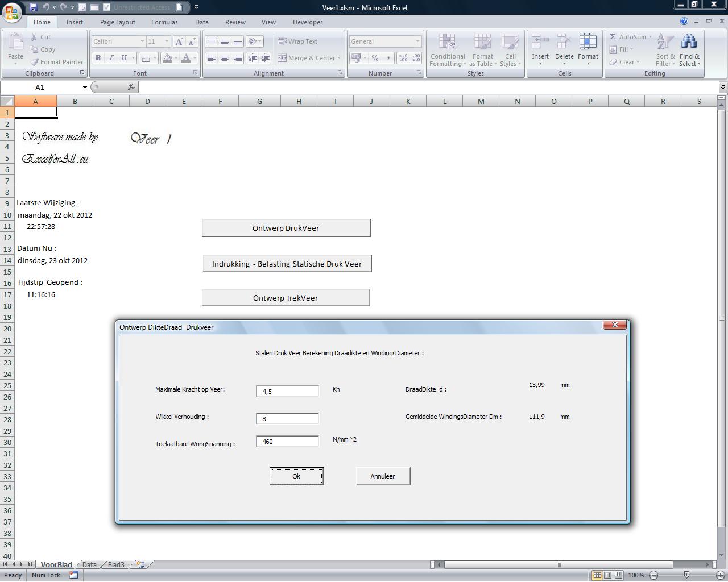Click the Wikkel Verhouding input field

tap(288, 418)
